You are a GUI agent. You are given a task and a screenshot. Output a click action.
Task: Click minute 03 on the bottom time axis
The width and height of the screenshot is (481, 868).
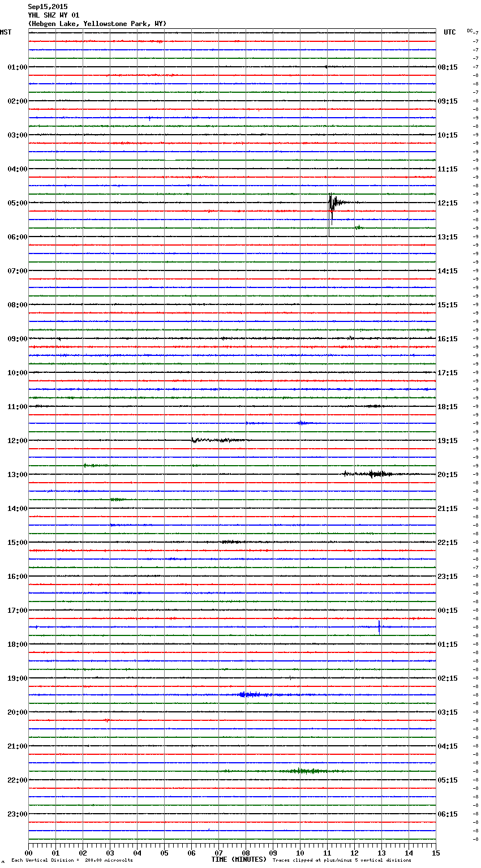click(x=110, y=853)
